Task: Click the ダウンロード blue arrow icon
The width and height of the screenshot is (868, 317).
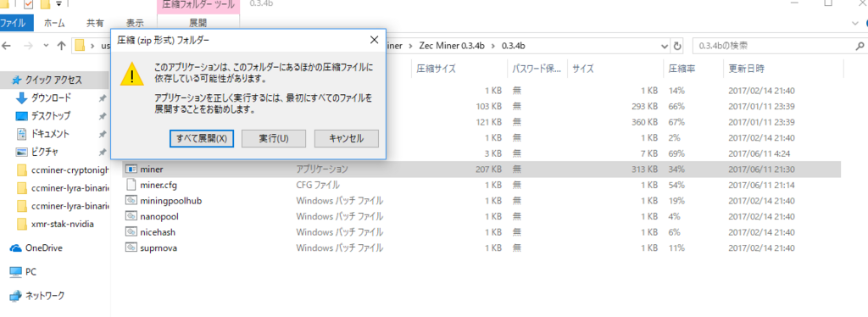Action: [21, 98]
